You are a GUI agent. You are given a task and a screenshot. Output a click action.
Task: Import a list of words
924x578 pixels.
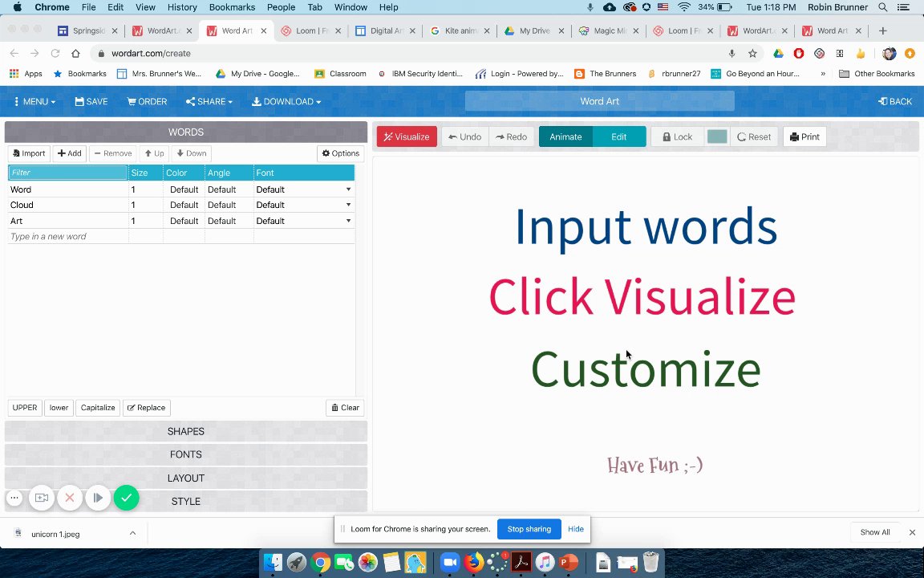click(x=29, y=153)
